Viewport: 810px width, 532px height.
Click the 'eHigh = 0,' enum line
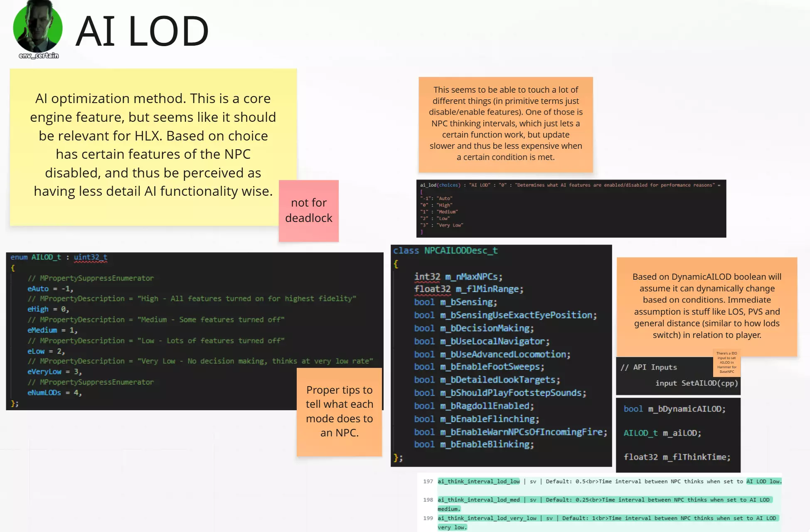pyautogui.click(x=48, y=309)
